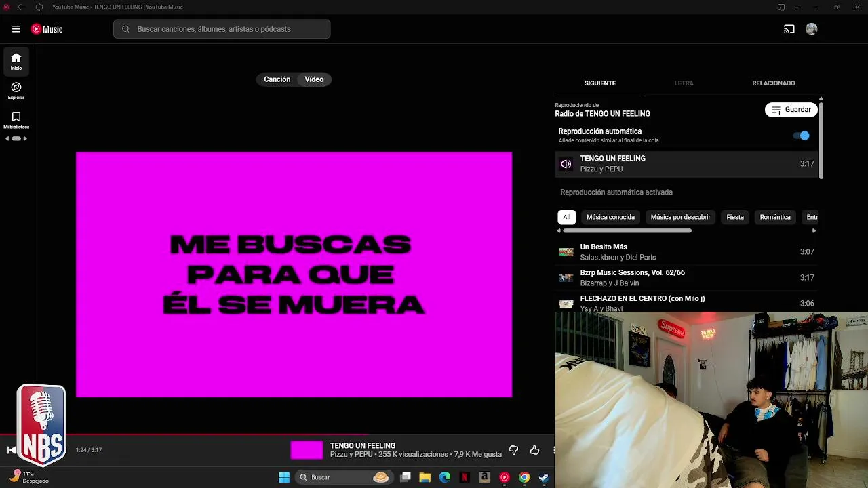Toggle Reproducción automática switch
The width and height of the screenshot is (868, 488).
click(x=802, y=136)
